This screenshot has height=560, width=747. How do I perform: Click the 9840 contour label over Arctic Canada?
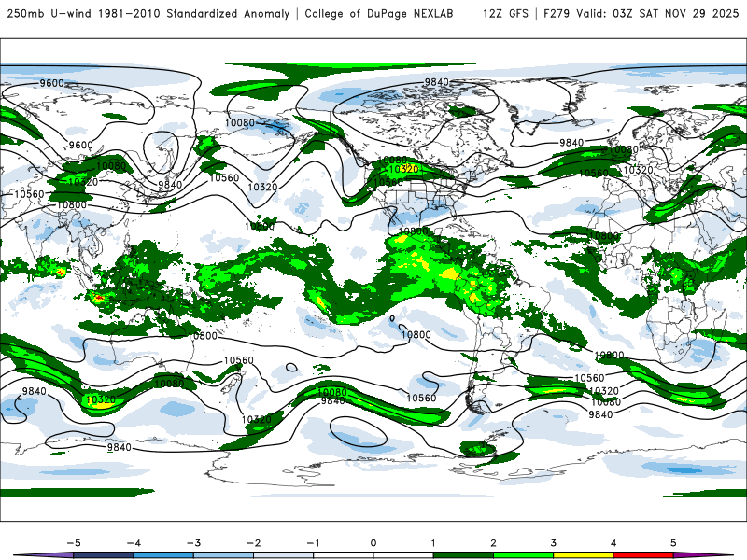tap(436, 82)
